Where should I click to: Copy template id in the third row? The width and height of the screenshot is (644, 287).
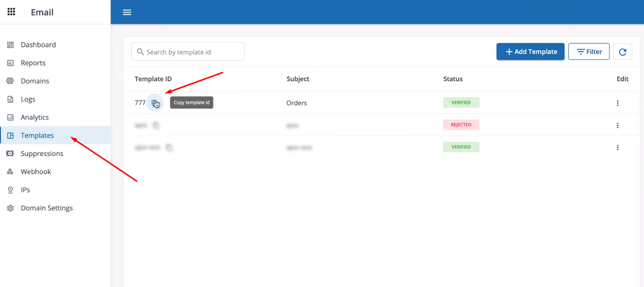coord(169,148)
